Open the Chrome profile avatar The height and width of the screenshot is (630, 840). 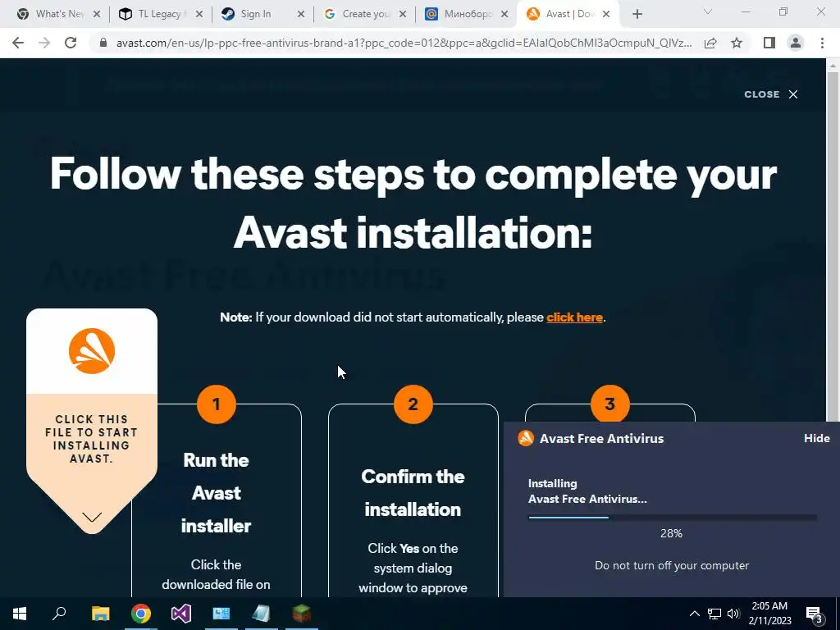pyautogui.click(x=796, y=43)
